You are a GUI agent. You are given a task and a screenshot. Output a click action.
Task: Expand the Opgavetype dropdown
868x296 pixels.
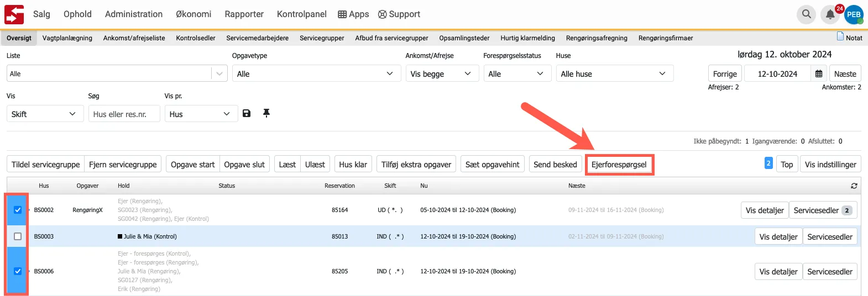(316, 74)
